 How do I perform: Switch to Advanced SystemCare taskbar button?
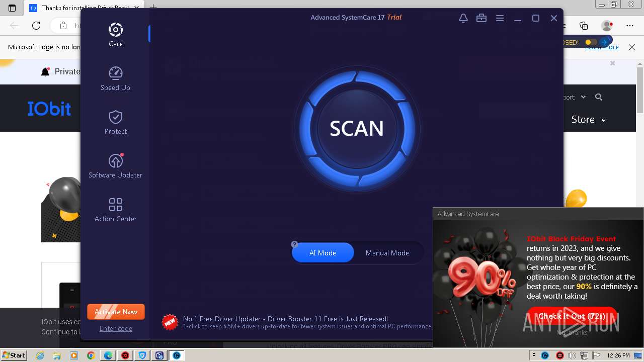coord(177,355)
